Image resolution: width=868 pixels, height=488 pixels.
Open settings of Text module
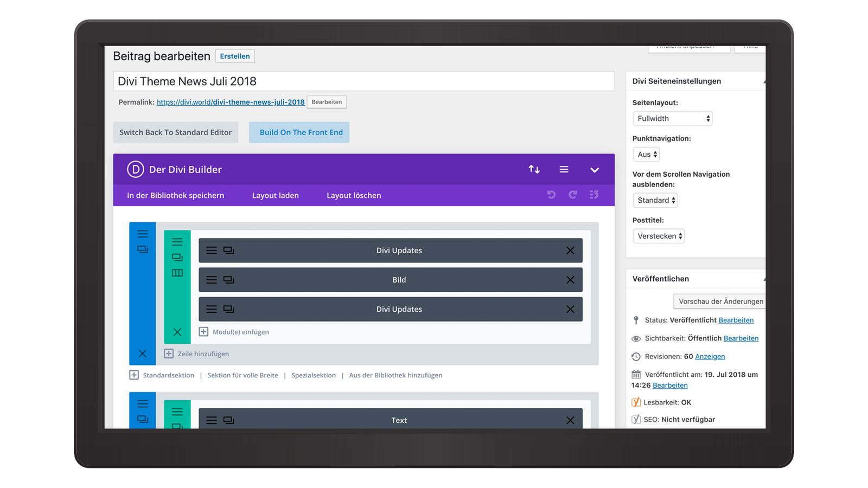point(212,420)
